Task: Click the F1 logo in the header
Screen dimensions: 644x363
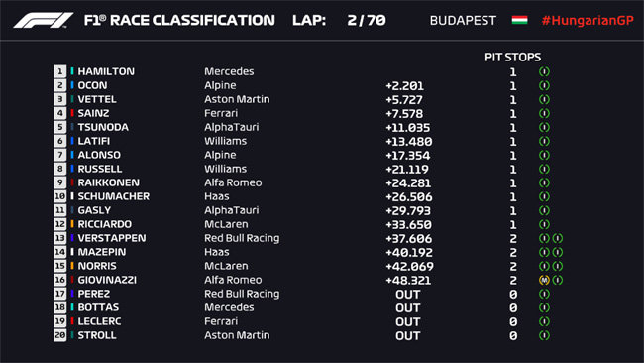Action: click(x=44, y=20)
